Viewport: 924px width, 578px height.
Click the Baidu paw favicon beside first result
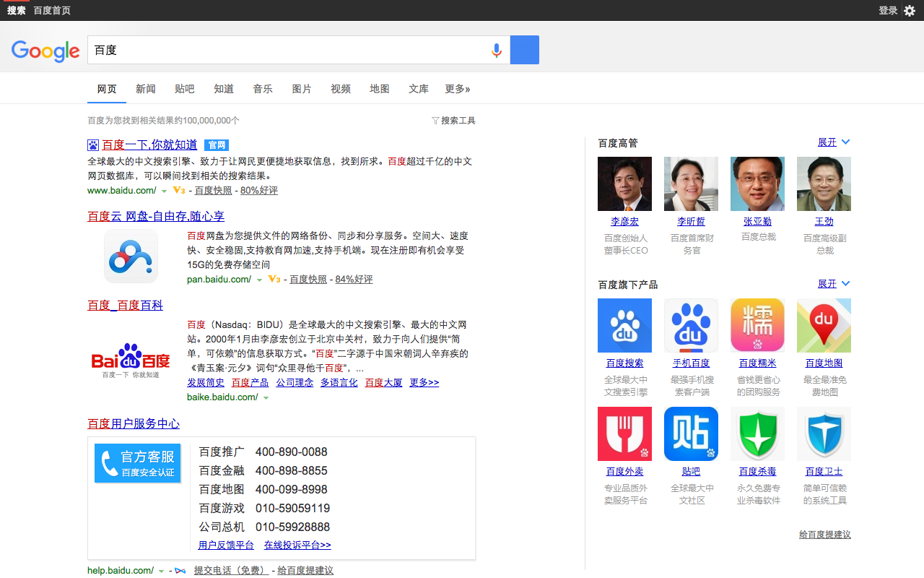click(93, 145)
